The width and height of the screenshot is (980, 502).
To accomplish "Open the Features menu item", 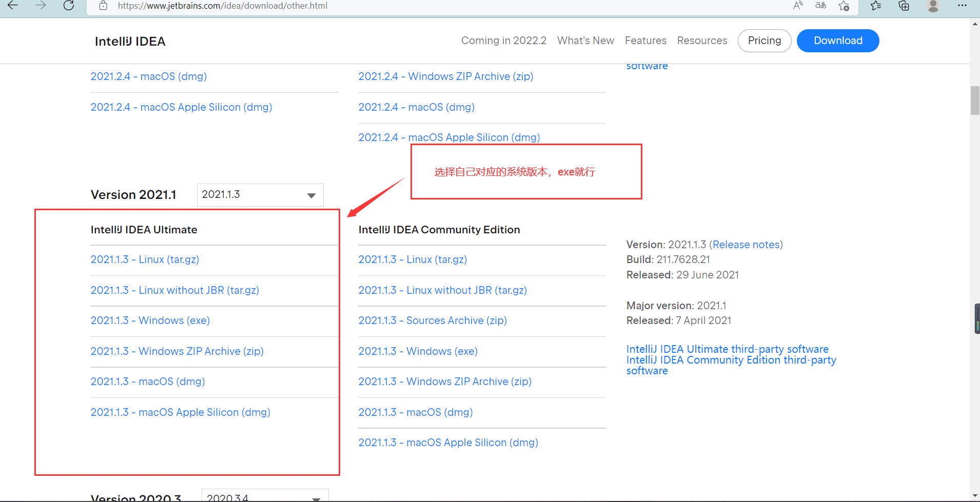I will (645, 41).
